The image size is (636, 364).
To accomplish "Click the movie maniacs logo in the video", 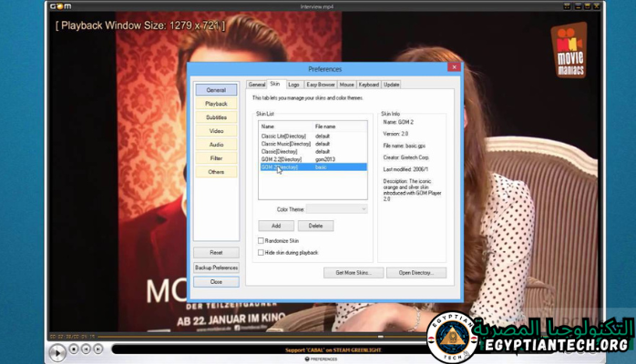I will (x=569, y=50).
